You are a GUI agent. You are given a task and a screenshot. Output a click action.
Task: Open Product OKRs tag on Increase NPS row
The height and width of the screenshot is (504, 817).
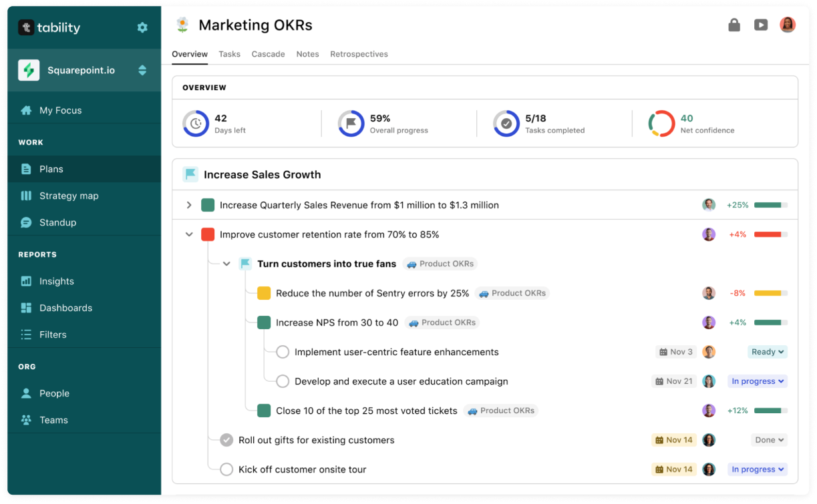[442, 322]
